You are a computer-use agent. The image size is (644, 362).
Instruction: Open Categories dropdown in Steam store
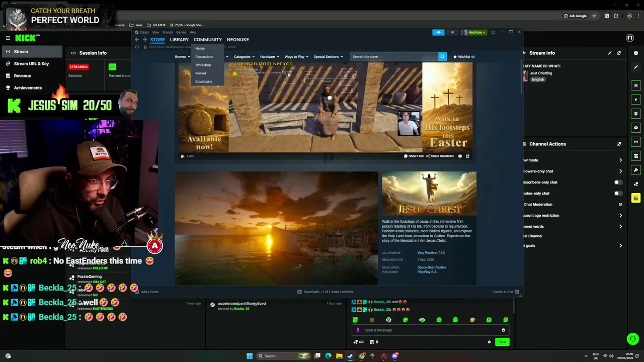click(x=244, y=57)
